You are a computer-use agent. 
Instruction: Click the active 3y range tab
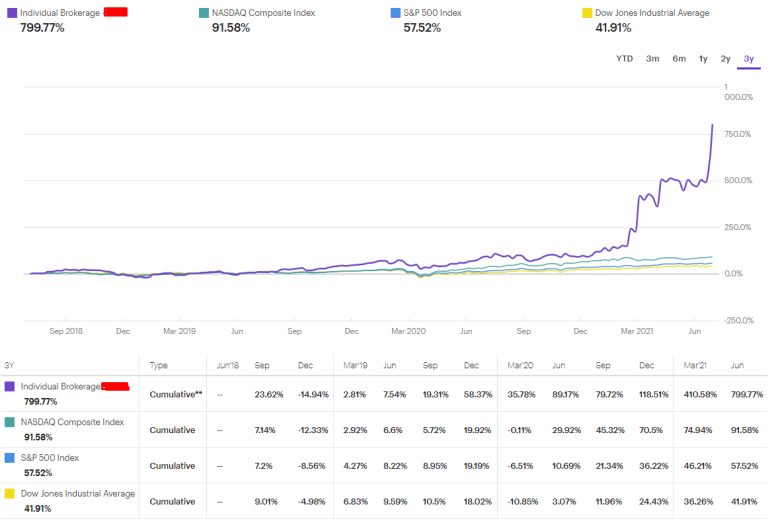[x=749, y=59]
